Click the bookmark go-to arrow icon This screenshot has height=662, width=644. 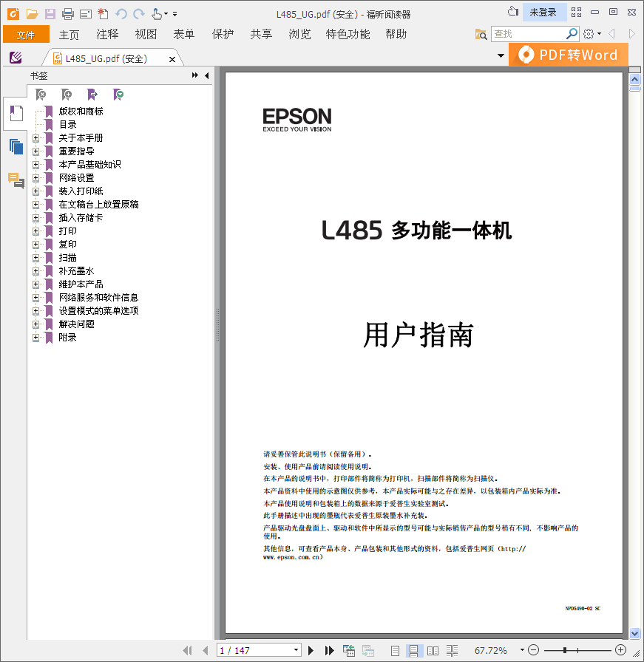coord(92,95)
